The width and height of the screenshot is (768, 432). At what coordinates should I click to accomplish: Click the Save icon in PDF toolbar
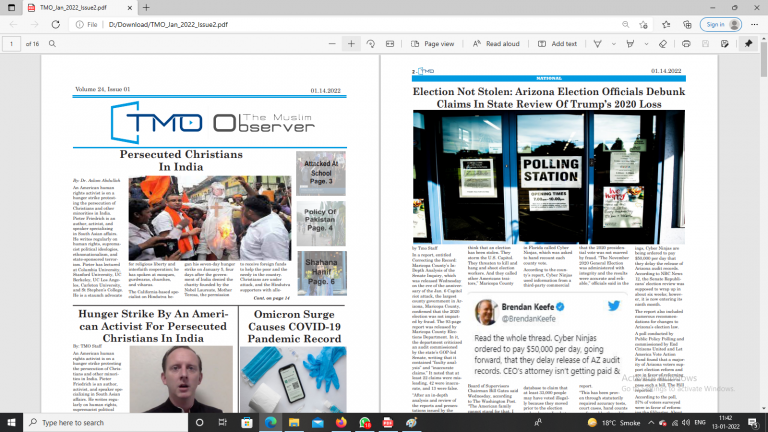pos(705,44)
